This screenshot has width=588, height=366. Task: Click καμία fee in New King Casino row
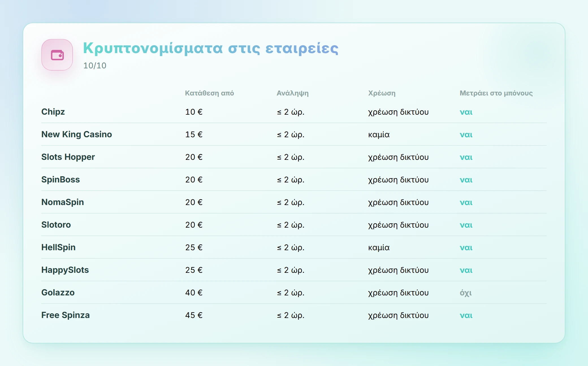tap(379, 134)
